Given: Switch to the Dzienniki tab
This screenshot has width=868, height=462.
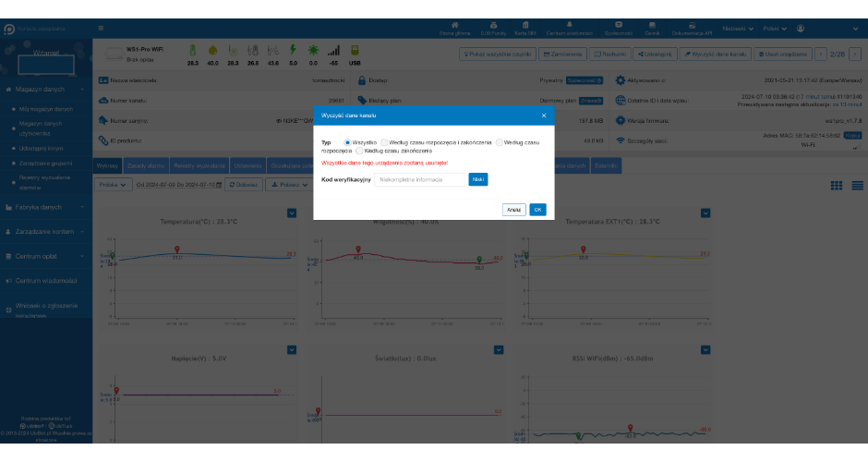Looking at the screenshot, I should 606,165.
